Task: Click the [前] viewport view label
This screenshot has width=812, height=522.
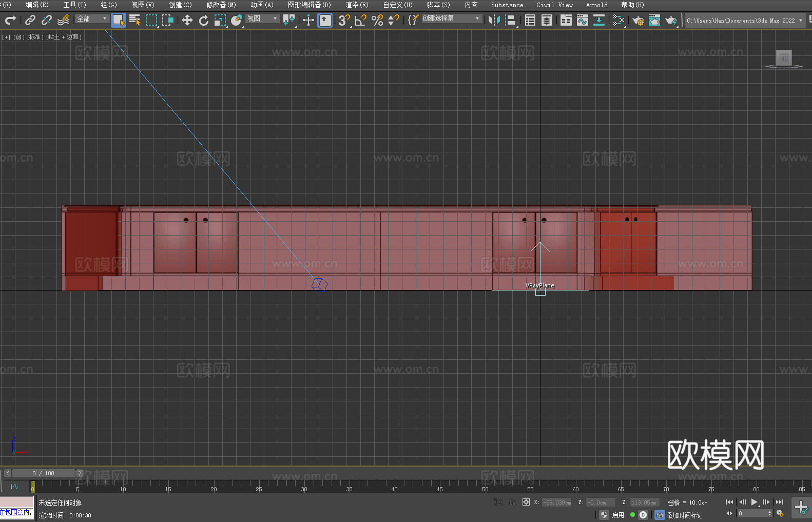Action: [x=18, y=37]
